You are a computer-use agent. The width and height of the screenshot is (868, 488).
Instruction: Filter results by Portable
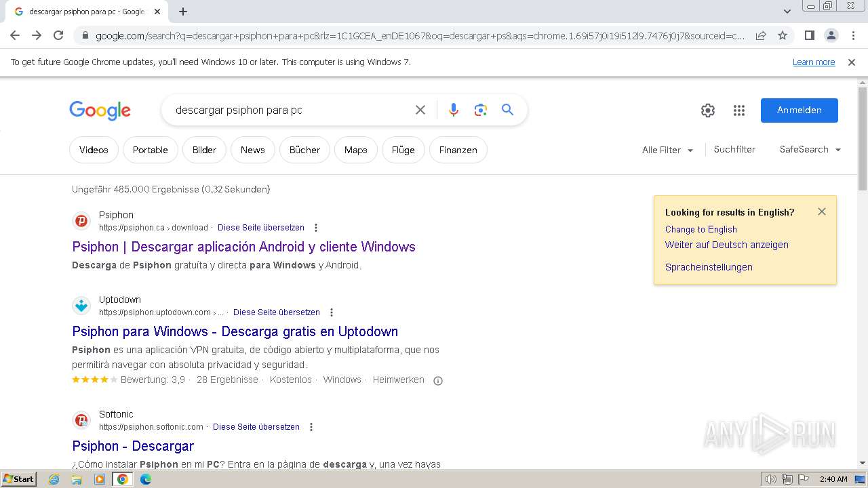point(151,150)
